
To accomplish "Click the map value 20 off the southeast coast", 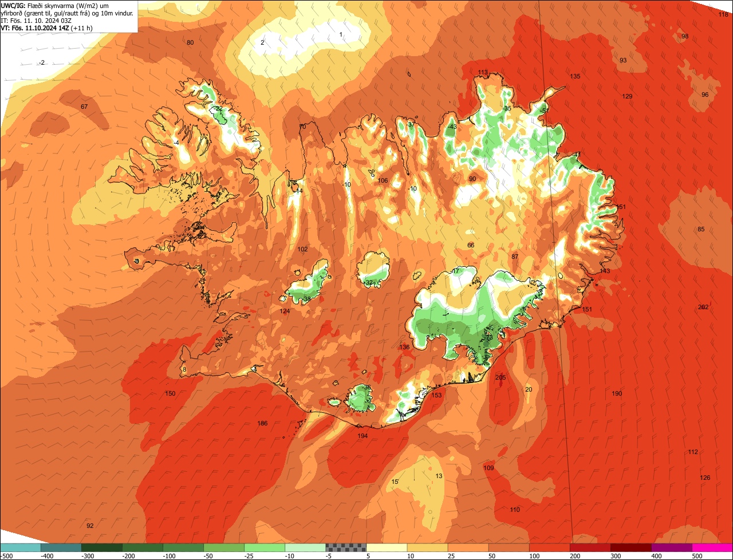I will (x=529, y=389).
